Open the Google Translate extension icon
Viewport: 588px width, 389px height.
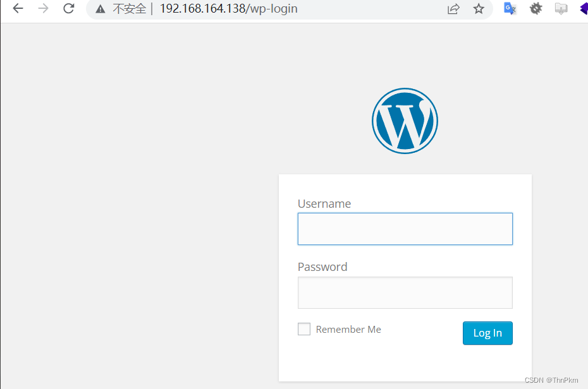(x=510, y=8)
